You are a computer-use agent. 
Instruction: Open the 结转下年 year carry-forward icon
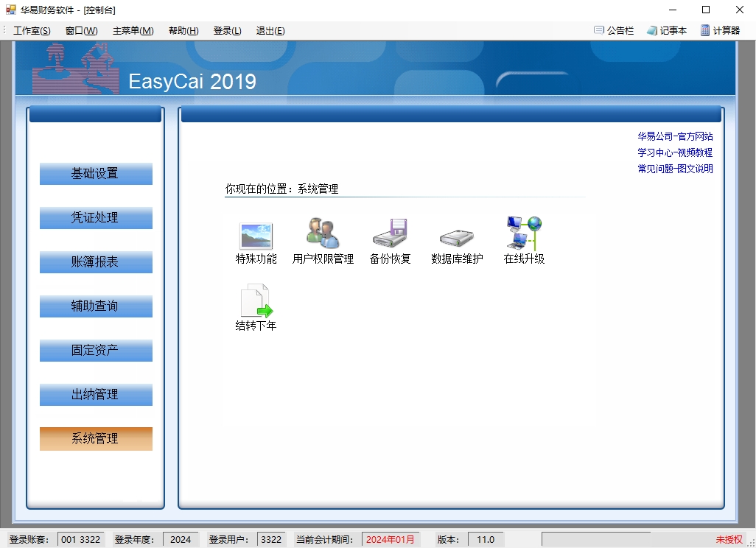click(x=256, y=303)
